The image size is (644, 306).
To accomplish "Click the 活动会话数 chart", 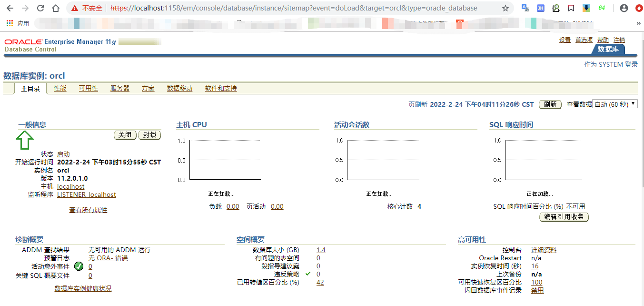I will tap(383, 160).
